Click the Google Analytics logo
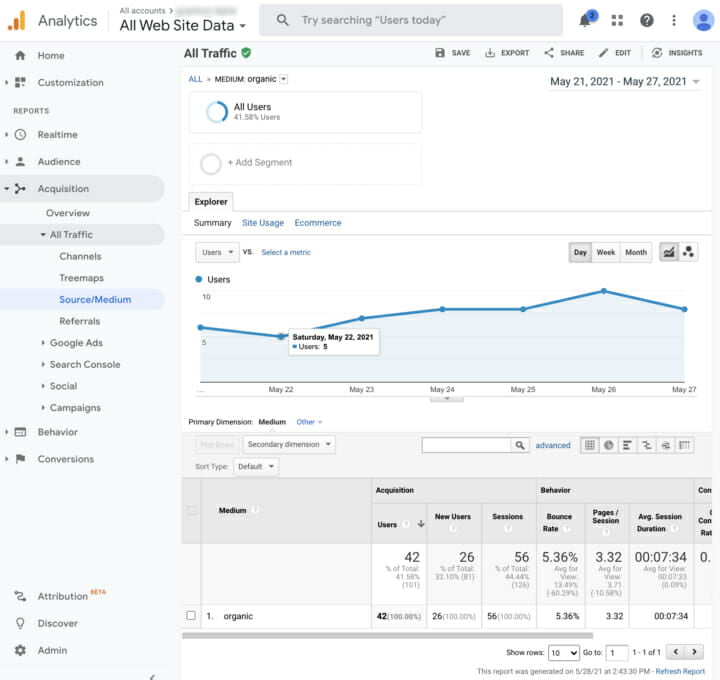The height and width of the screenshot is (680, 720). 17,21
